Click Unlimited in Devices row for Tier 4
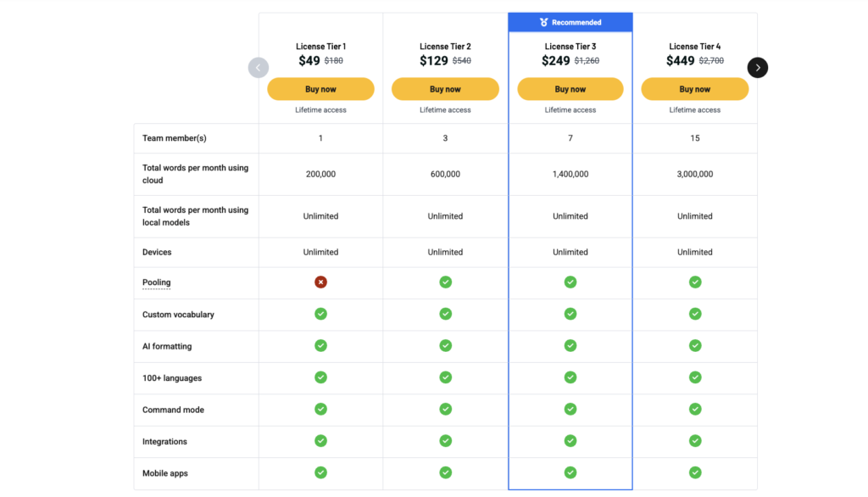The width and height of the screenshot is (868, 497). [x=695, y=252]
